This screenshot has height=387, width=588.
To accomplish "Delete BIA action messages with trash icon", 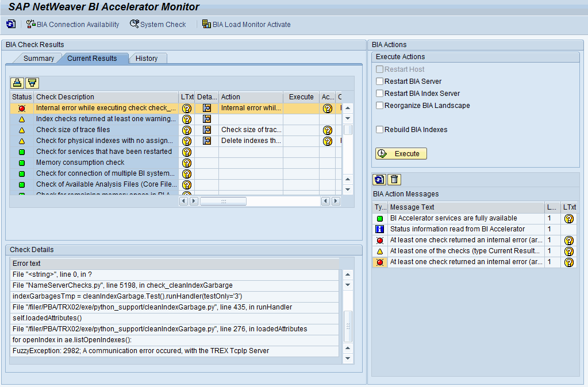I will coord(394,180).
